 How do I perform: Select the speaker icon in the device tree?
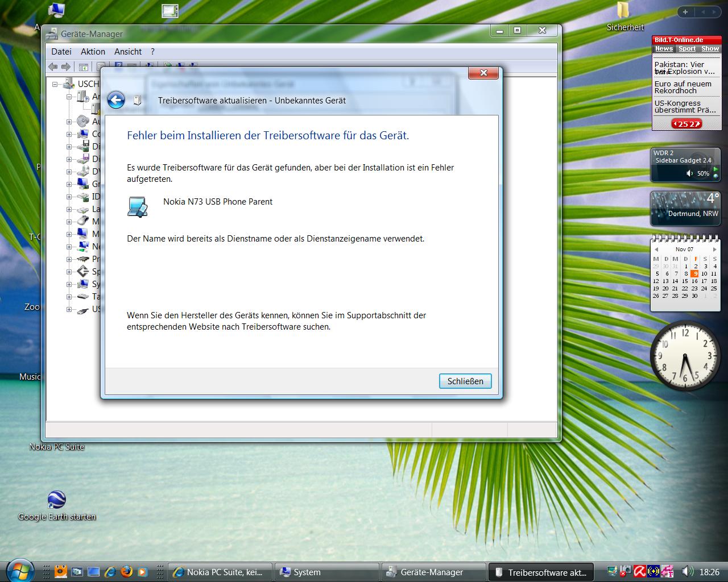(x=83, y=121)
